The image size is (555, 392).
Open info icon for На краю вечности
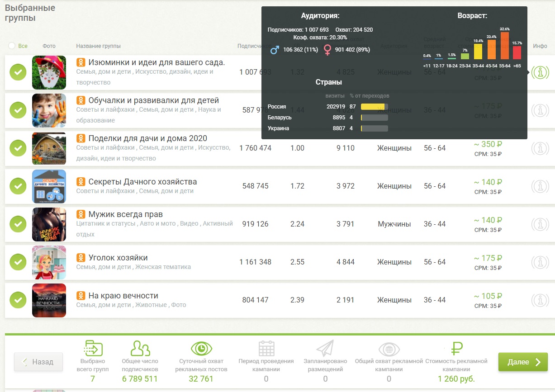540,300
